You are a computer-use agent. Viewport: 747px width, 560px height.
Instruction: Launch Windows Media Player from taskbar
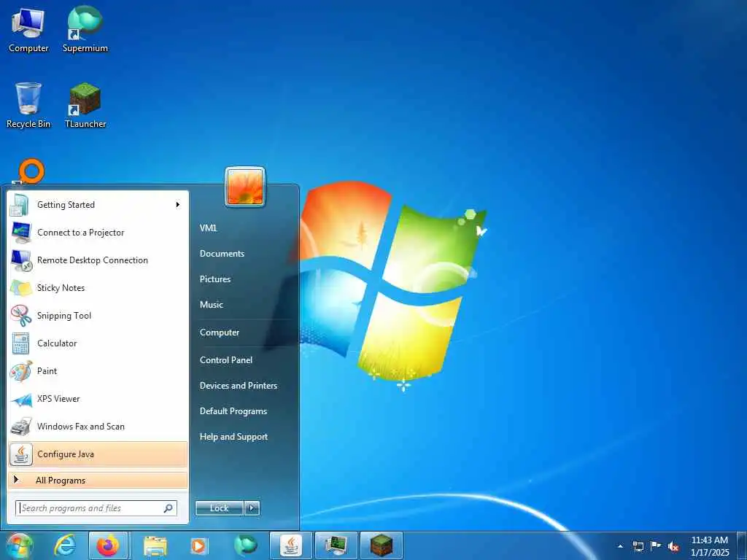[x=198, y=545]
